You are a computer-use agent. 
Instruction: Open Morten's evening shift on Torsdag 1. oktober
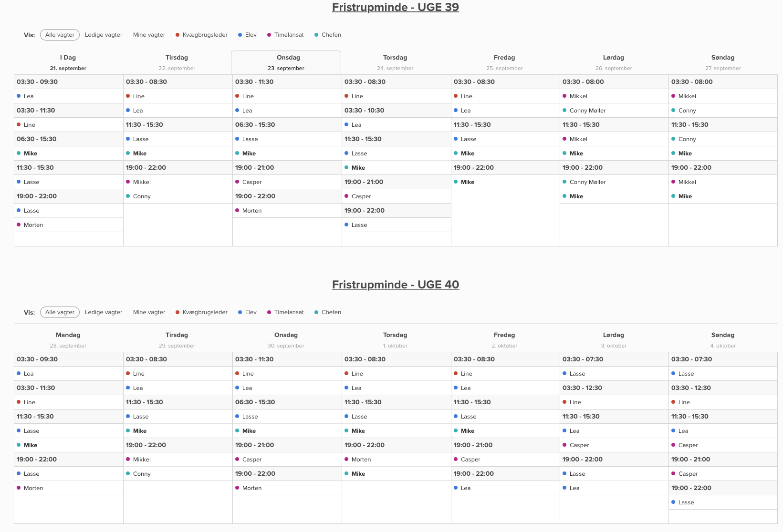[361, 460]
